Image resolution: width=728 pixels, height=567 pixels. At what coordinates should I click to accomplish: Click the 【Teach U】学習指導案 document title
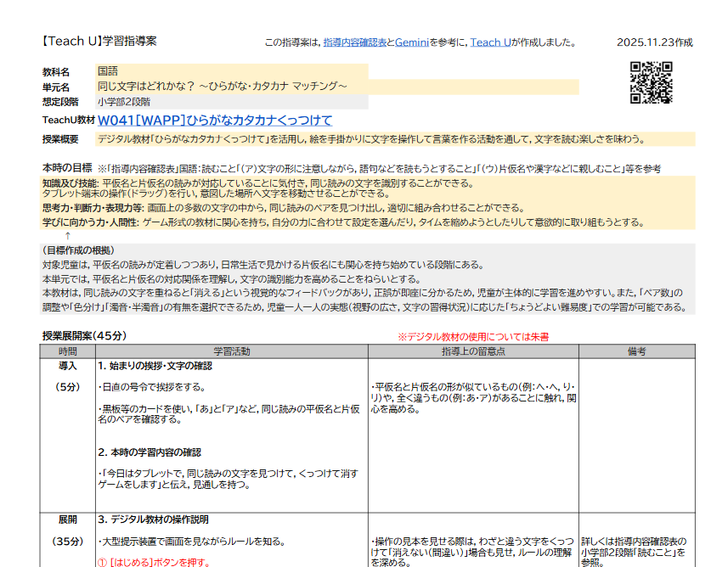pyautogui.click(x=99, y=42)
